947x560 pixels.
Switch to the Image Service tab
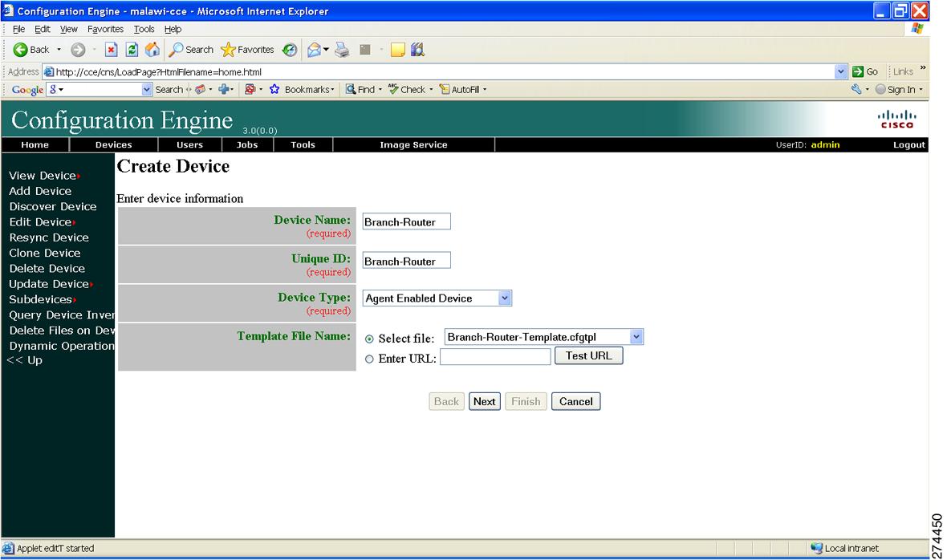(413, 145)
